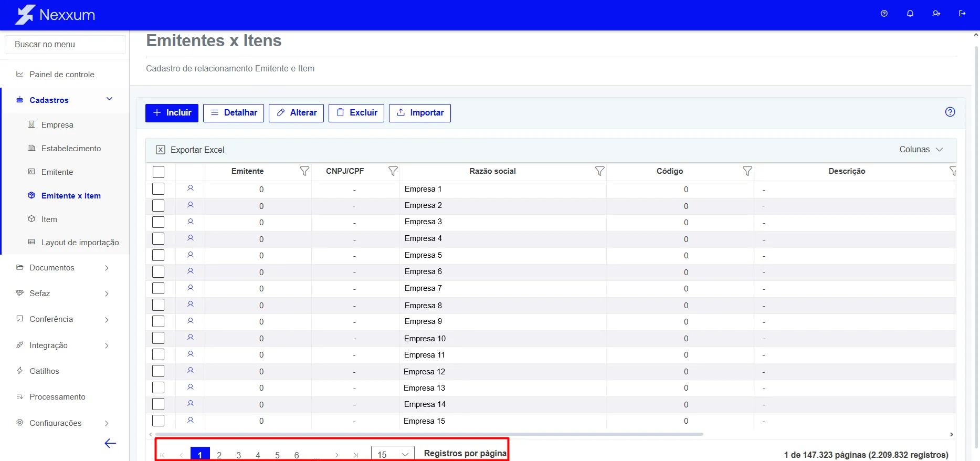
Task: Tick the select-all checkbox in table header
Action: pos(159,172)
